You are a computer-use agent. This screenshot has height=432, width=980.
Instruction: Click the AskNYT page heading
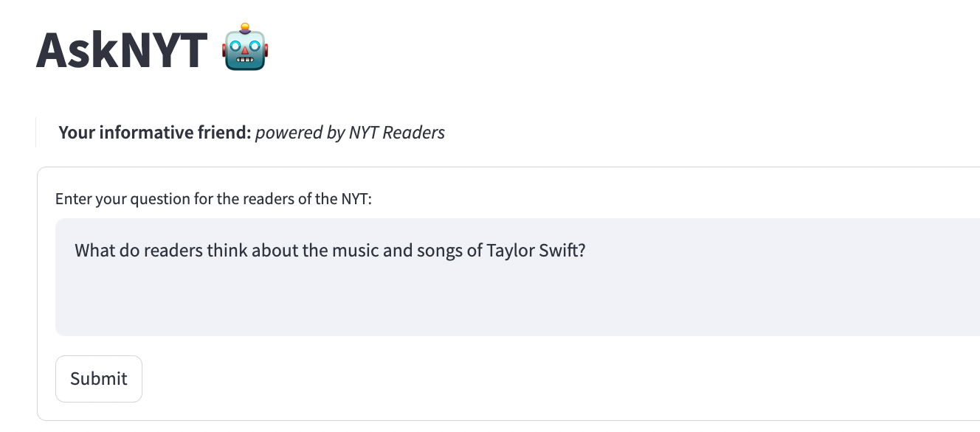121,50
